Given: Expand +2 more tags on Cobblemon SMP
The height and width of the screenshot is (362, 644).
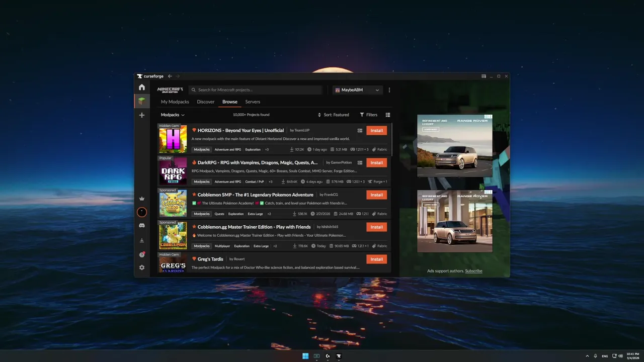Looking at the screenshot, I should [269, 214].
